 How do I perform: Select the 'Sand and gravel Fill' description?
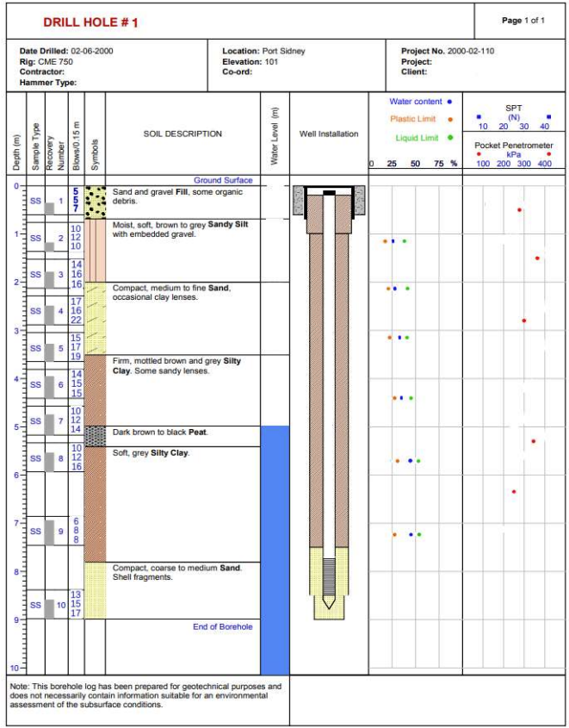pos(177,196)
